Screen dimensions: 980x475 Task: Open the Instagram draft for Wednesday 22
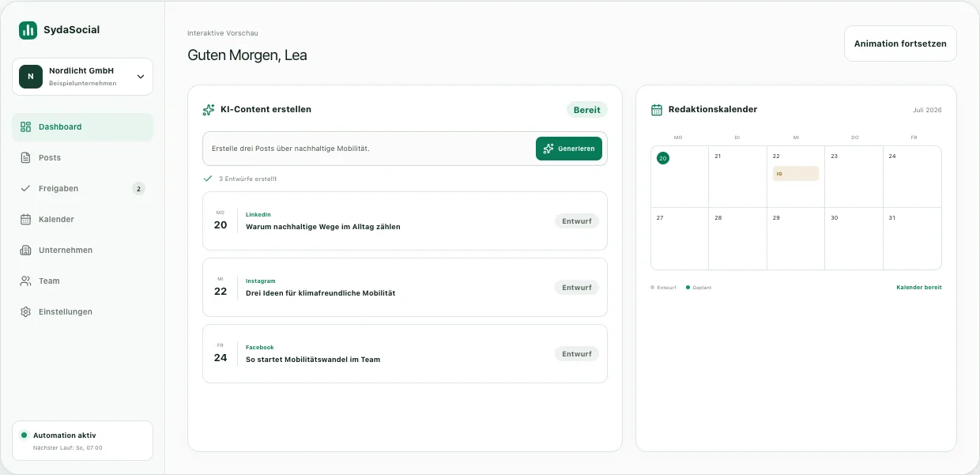[x=405, y=287]
